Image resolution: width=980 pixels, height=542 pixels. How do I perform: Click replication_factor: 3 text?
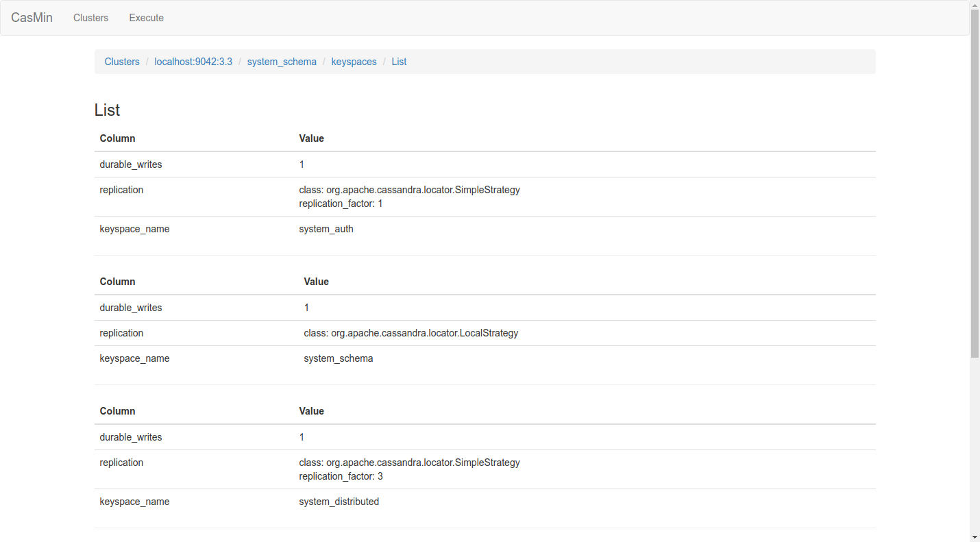coord(341,476)
